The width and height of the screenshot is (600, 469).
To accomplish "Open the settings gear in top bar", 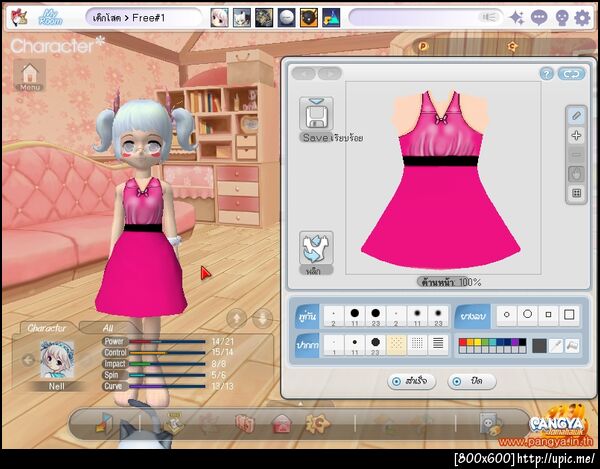I will (x=582, y=18).
